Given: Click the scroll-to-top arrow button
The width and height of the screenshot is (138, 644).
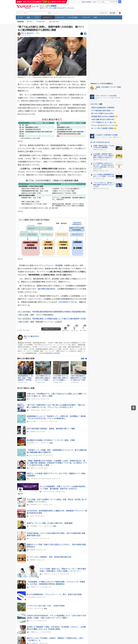Looking at the screenshot, I should pyautogui.click(x=133, y=408).
